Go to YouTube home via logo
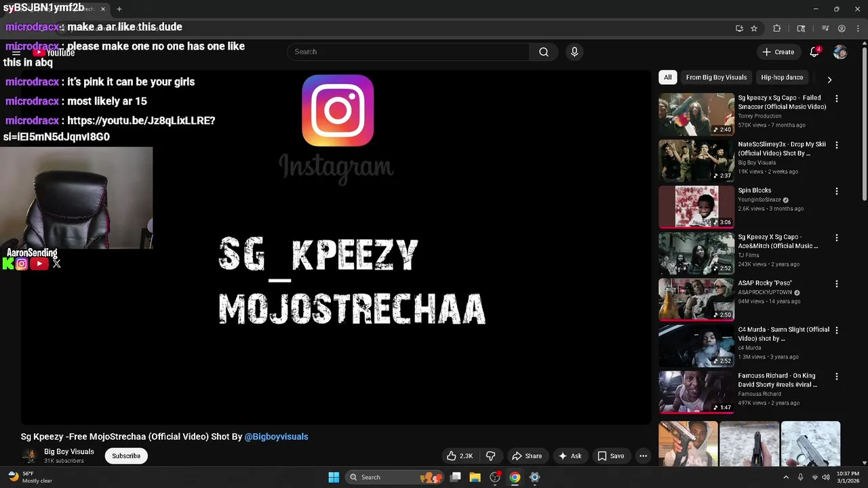The image size is (868, 488). (x=54, y=52)
